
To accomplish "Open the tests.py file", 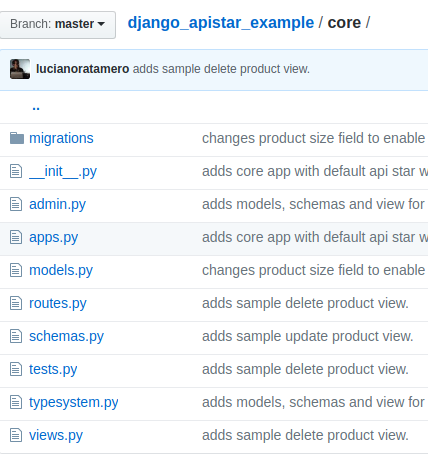I will pyautogui.click(x=53, y=370).
